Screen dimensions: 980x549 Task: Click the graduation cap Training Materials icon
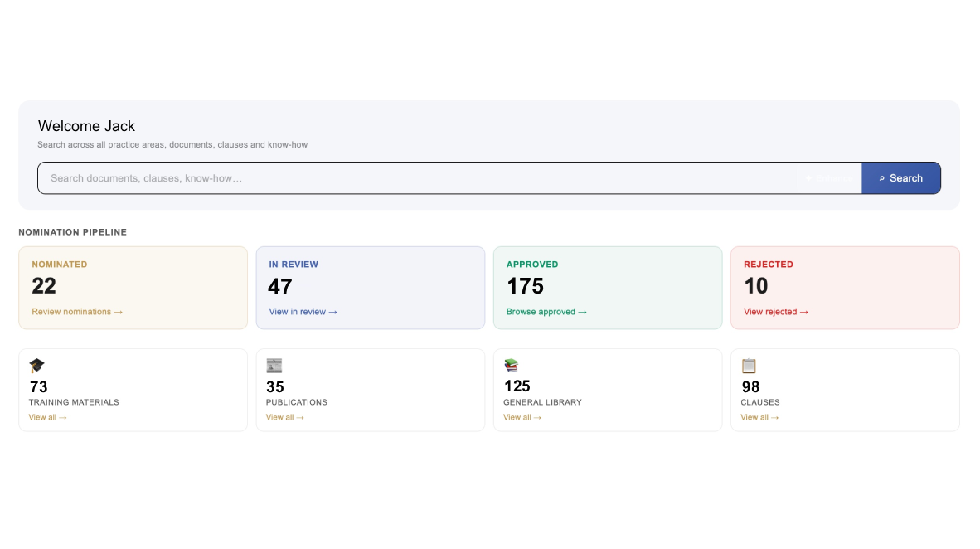coord(36,365)
